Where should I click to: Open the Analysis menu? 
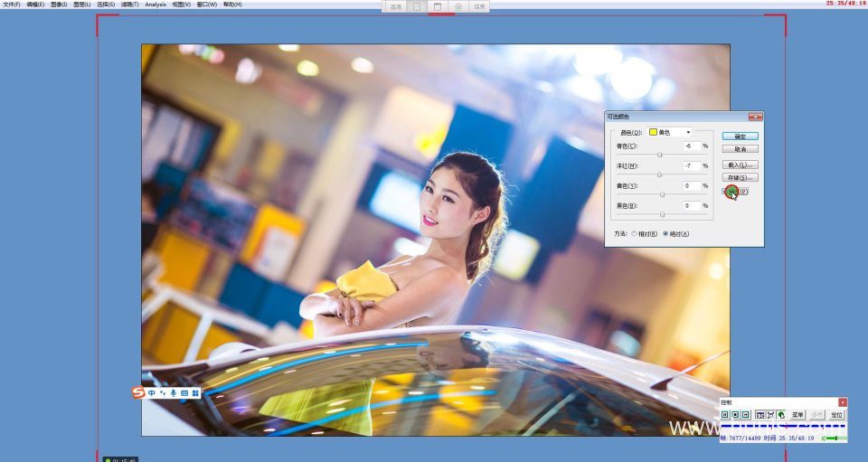click(x=155, y=4)
